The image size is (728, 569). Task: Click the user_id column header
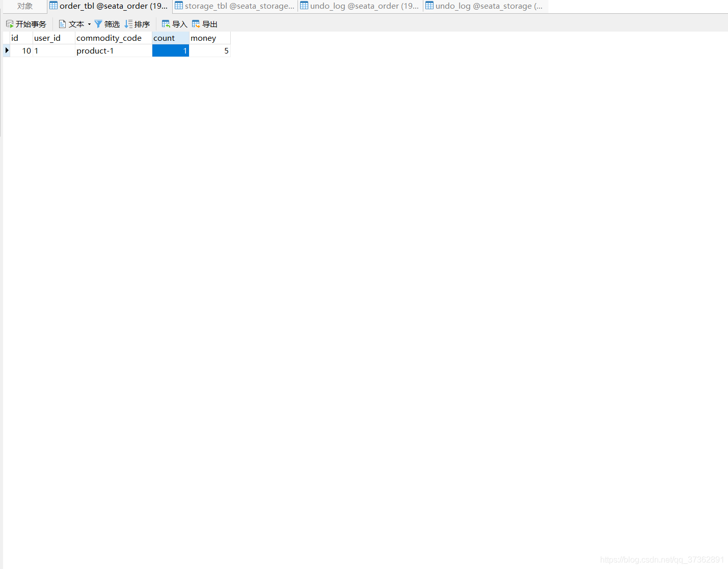[54, 38]
